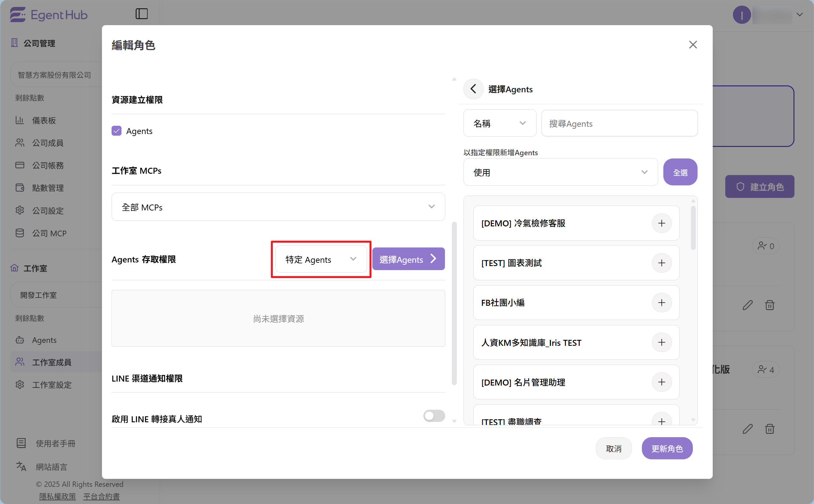Image resolution: width=814 pixels, height=504 pixels.
Task: Add 人資KM多知識庫_Iris TEST using plus icon
Action: (x=661, y=342)
